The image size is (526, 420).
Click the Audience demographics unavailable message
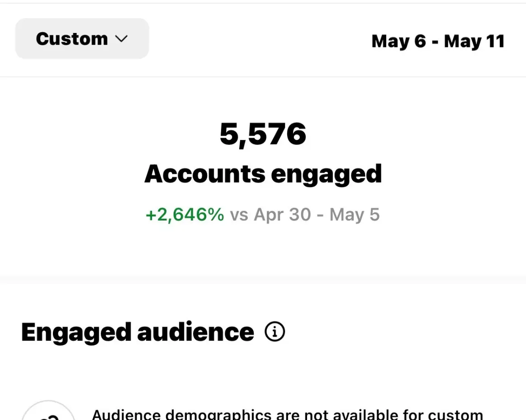(288, 414)
